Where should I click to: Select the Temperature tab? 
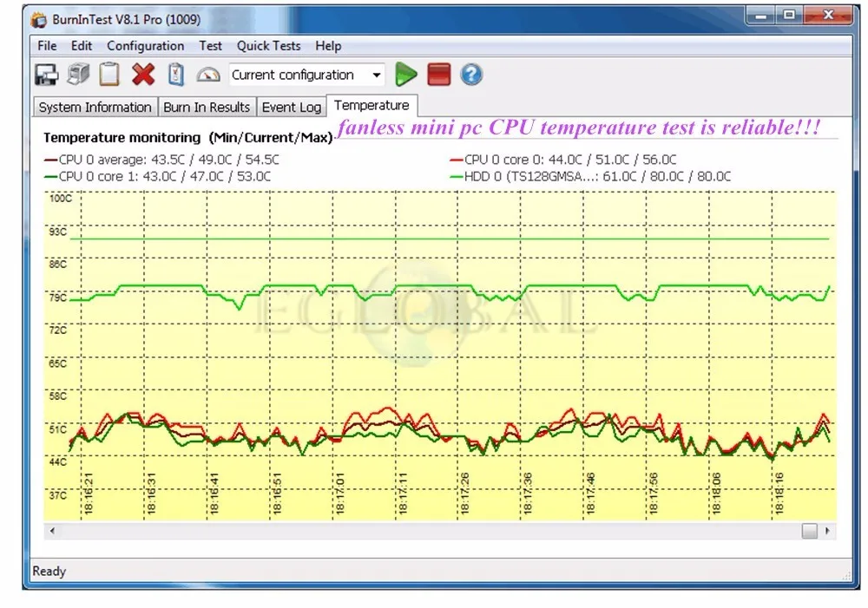coord(372,105)
